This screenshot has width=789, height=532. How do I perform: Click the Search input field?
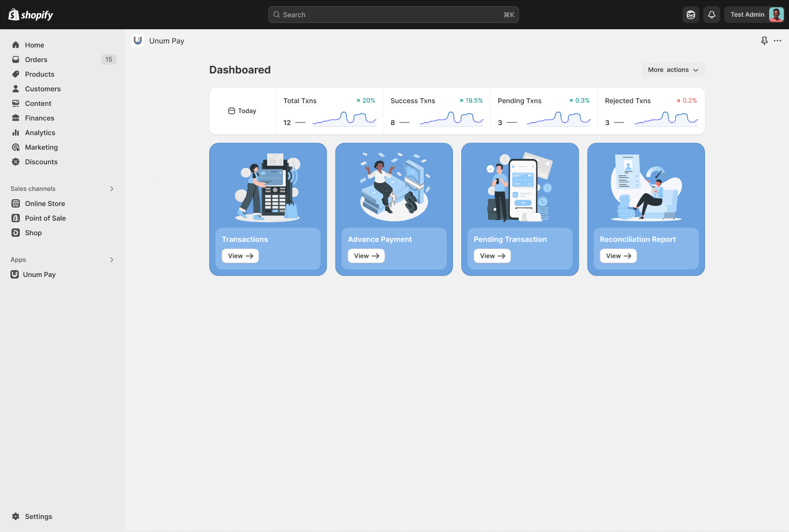click(393, 15)
